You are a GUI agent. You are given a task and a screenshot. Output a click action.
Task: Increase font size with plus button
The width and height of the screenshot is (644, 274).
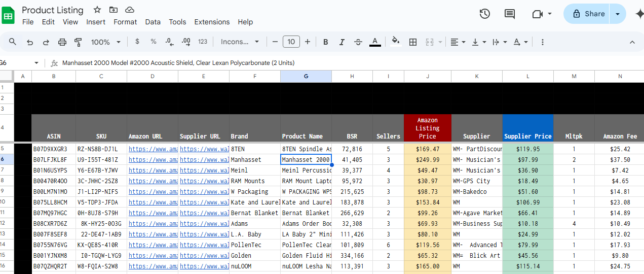[x=308, y=42]
